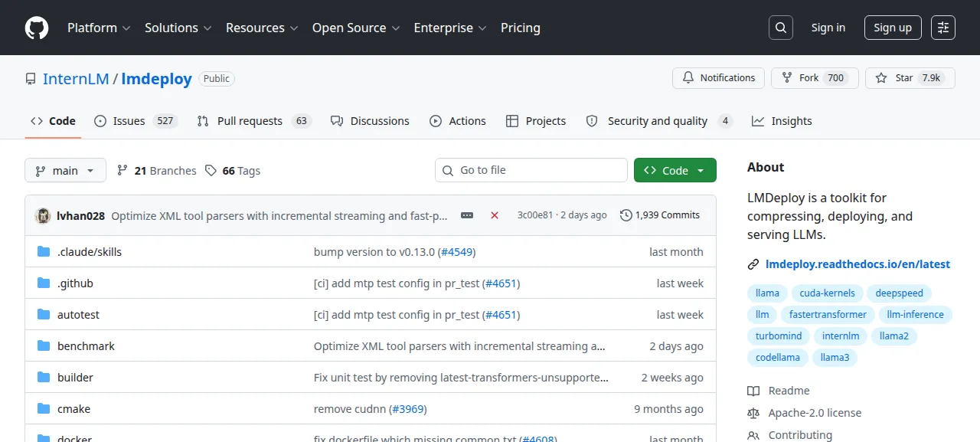Screen dimensions: 980x442
Task: Click the commit hash 3c00e81
Action: (535, 215)
